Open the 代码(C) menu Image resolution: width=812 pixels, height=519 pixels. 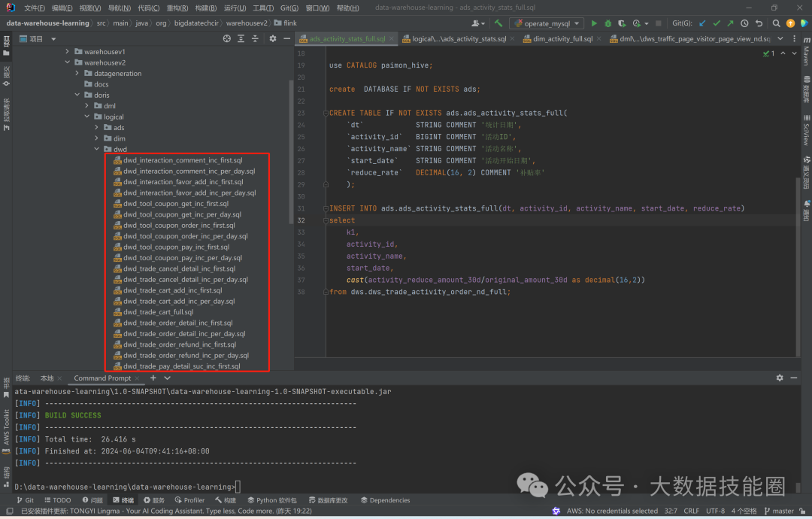pos(148,8)
